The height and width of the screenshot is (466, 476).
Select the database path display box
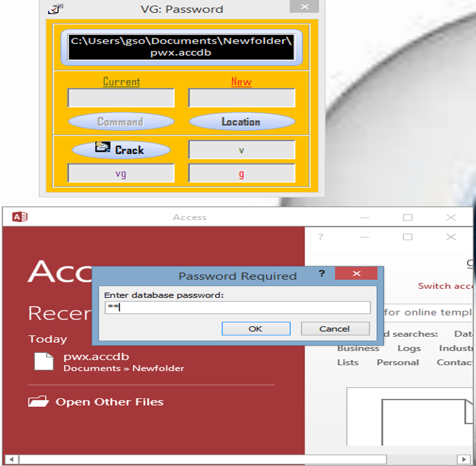(181, 47)
